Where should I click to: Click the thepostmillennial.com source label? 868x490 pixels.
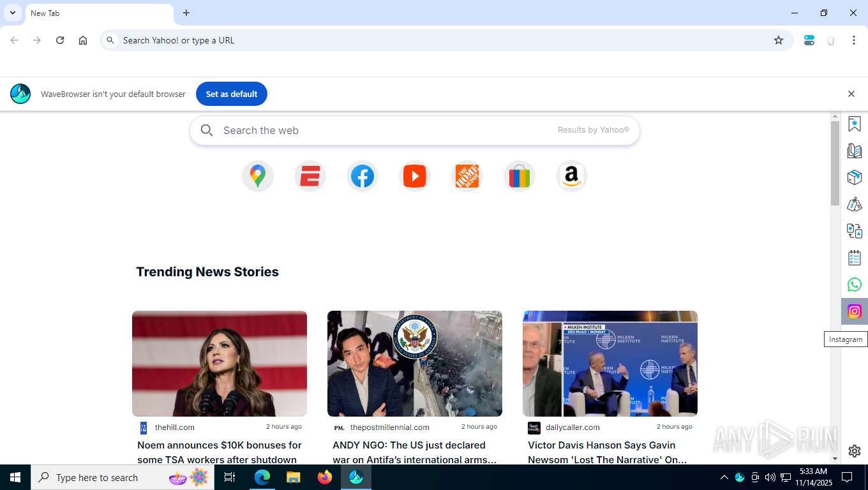click(x=389, y=427)
